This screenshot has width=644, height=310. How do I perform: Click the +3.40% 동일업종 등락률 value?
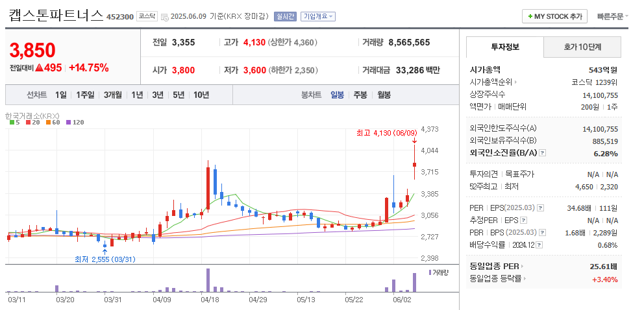point(604,280)
